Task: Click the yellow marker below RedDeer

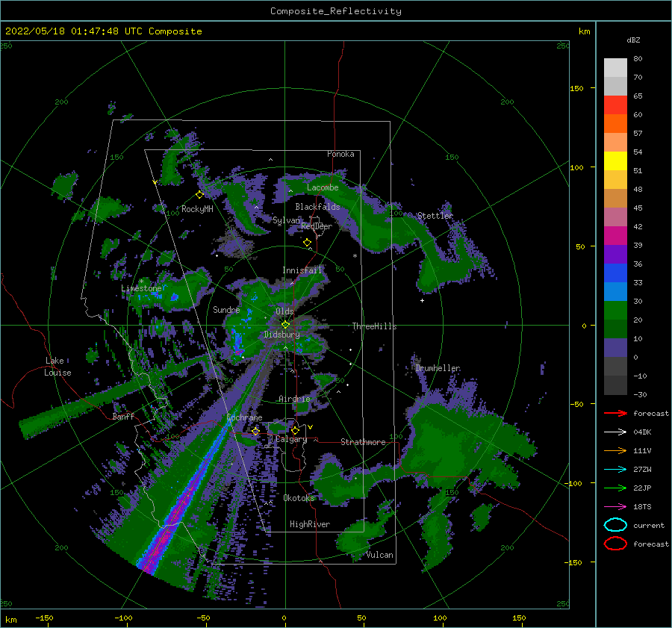Action: [x=308, y=243]
